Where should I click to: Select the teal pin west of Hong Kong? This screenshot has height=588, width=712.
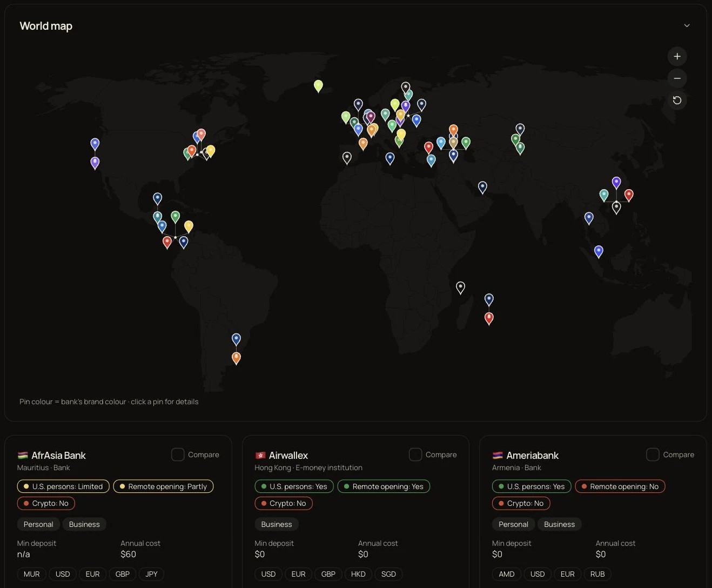(604, 195)
